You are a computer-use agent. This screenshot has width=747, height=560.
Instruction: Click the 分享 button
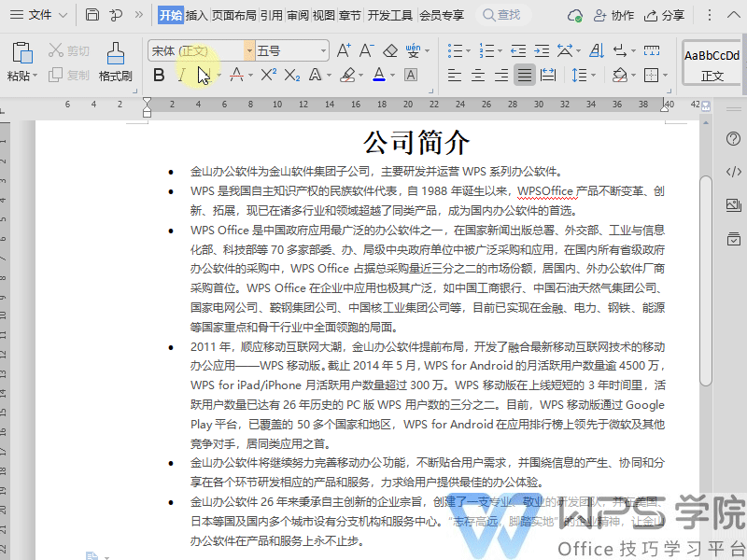point(665,15)
